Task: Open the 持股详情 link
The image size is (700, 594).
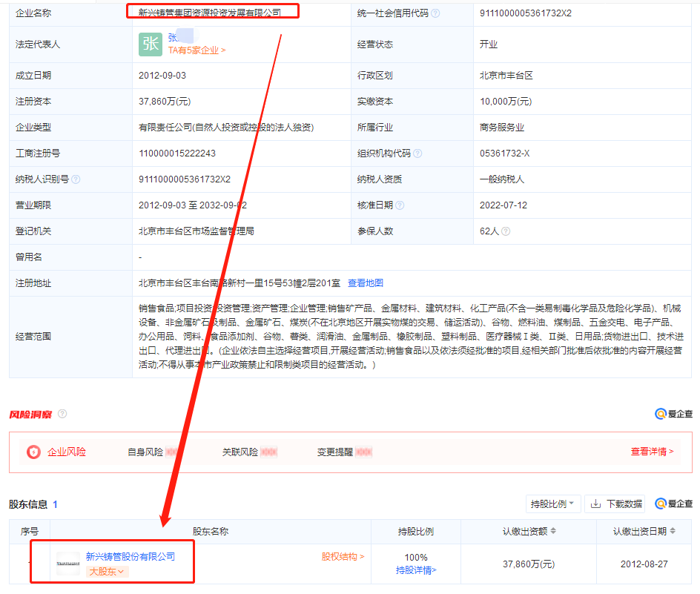Action: pyautogui.click(x=416, y=570)
